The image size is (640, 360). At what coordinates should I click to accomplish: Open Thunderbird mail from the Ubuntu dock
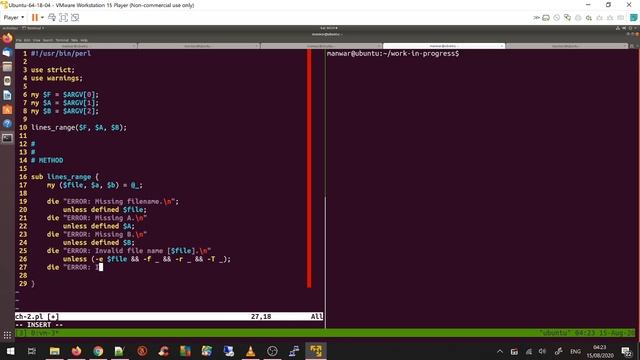(7, 53)
